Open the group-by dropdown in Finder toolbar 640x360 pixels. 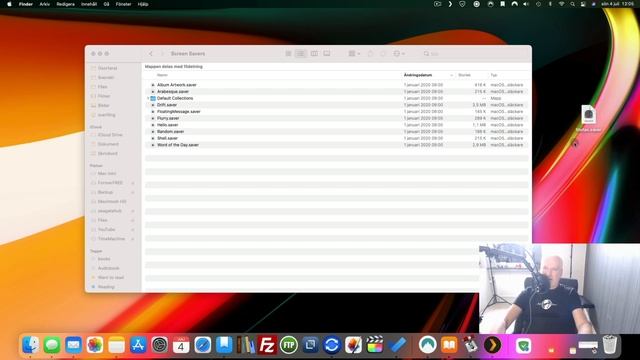(x=354, y=53)
